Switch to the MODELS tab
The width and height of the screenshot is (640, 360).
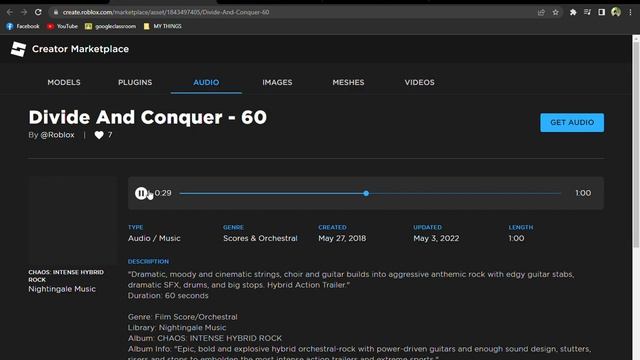pyautogui.click(x=64, y=82)
